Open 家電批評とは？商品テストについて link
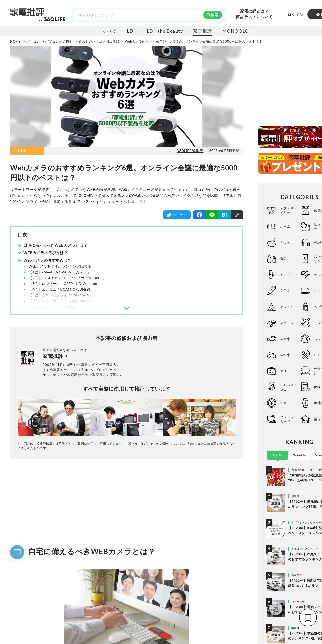 tap(254, 14)
